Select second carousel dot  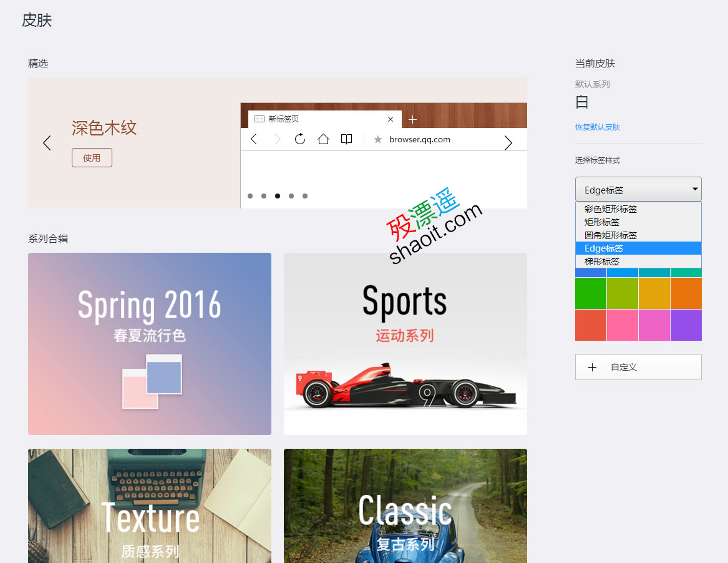(264, 196)
